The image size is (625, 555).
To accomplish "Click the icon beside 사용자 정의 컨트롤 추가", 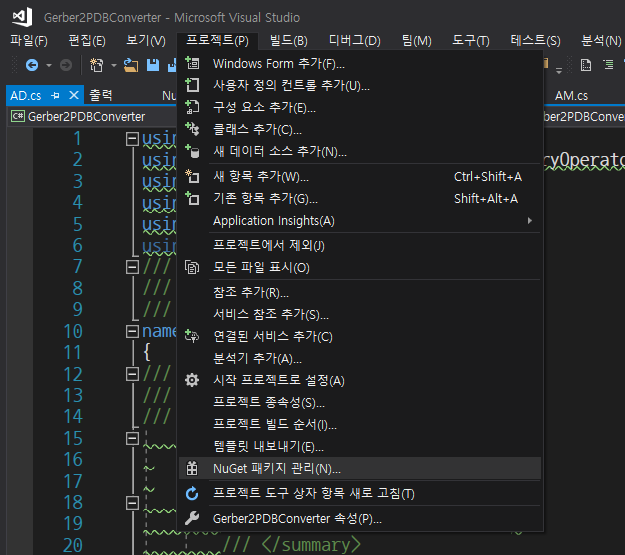I will [x=192, y=85].
